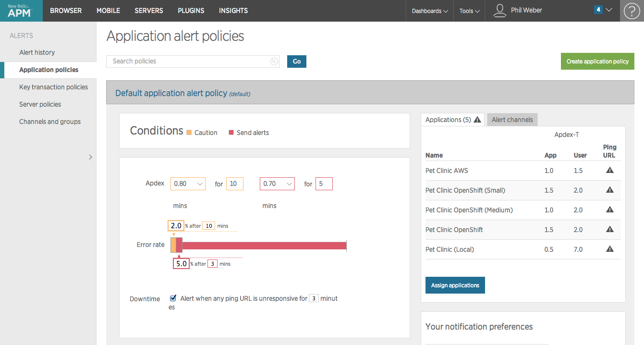
Task: Click the red Send alerts legend swatch
Action: 231,132
